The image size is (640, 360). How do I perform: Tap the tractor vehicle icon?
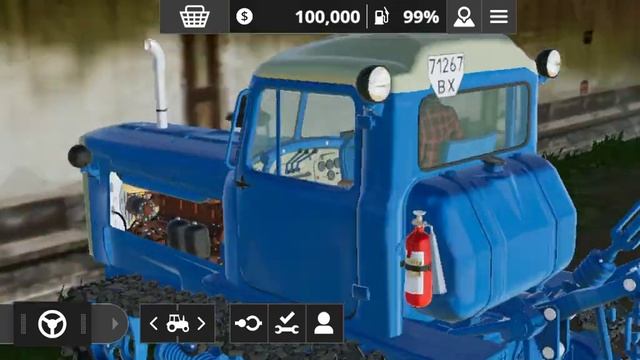point(178,323)
